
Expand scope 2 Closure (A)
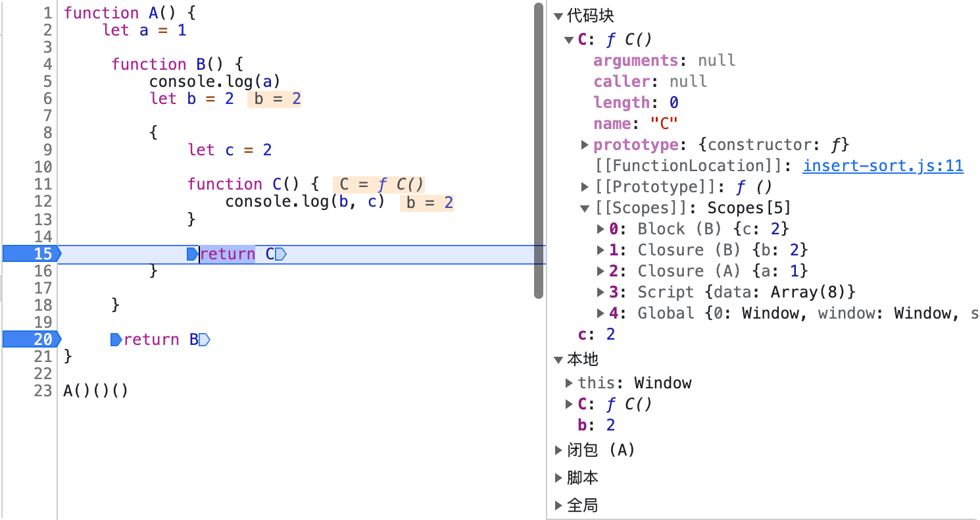click(600, 271)
